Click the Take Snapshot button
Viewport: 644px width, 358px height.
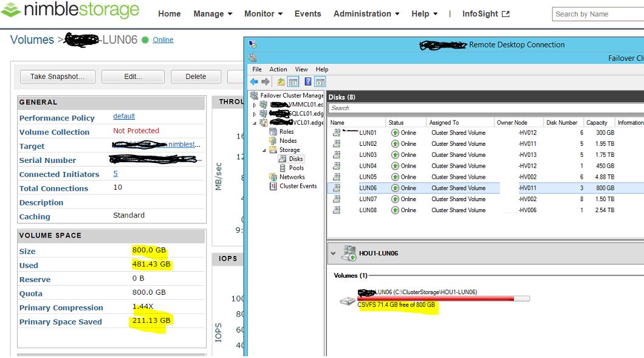(58, 77)
